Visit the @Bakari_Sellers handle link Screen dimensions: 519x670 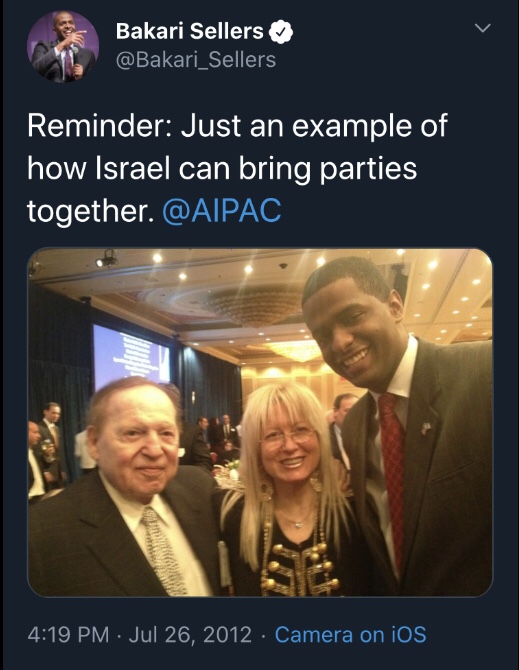tap(196, 60)
